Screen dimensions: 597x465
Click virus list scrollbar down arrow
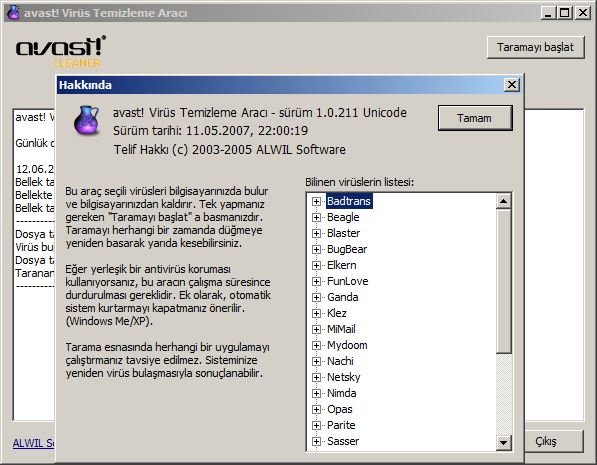503,443
